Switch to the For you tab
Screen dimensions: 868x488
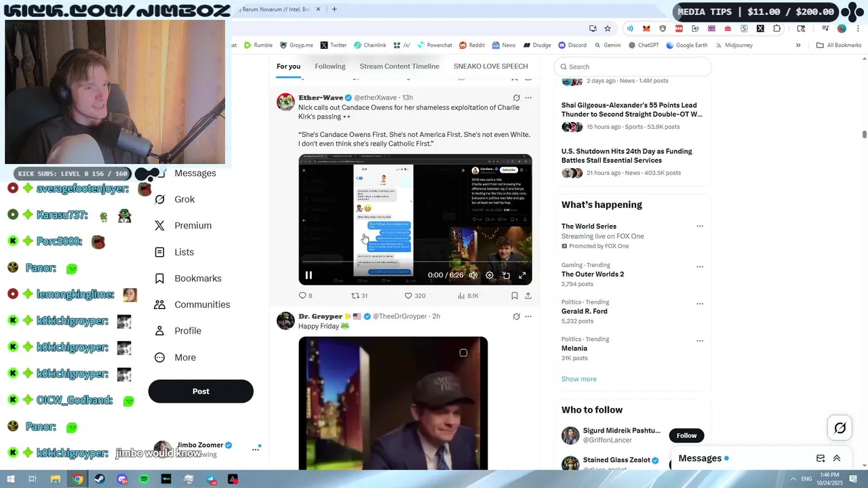click(288, 66)
